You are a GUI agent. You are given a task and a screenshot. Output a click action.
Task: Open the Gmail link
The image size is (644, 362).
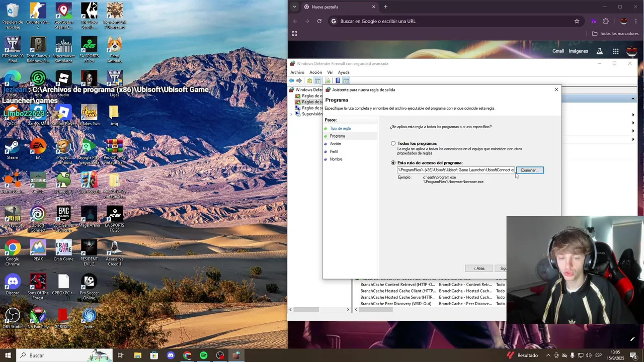click(558, 51)
